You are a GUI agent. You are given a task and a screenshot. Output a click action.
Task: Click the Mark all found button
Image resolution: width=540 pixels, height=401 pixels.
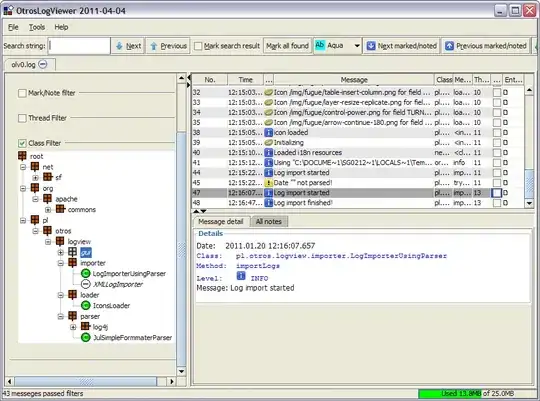click(x=287, y=46)
